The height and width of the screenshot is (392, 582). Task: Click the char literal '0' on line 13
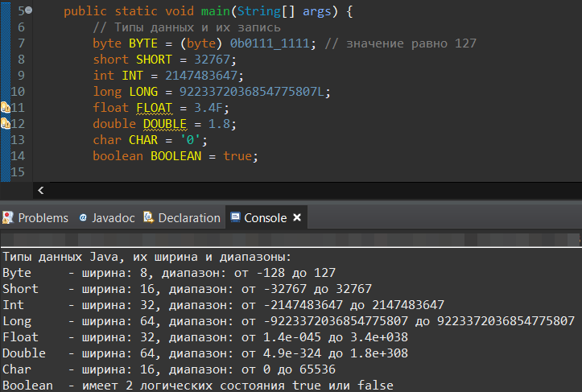[190, 139]
